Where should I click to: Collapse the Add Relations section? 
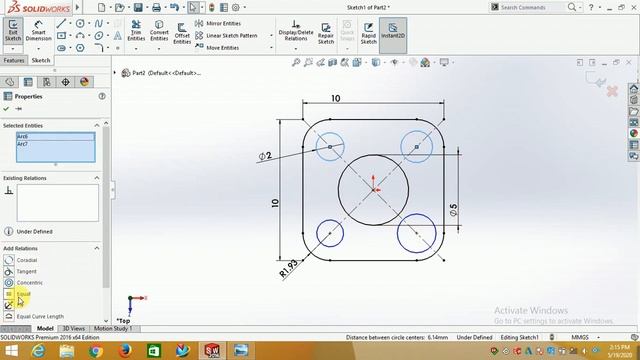click(97, 248)
